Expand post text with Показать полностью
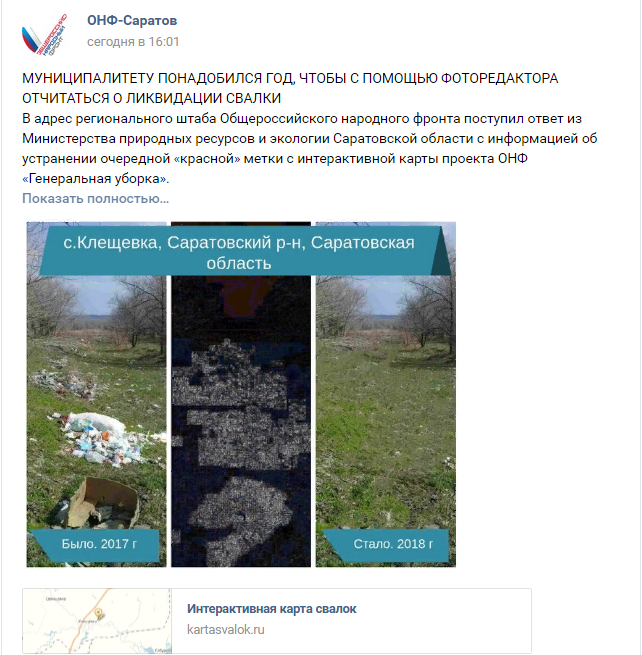The image size is (642, 655). (x=96, y=198)
